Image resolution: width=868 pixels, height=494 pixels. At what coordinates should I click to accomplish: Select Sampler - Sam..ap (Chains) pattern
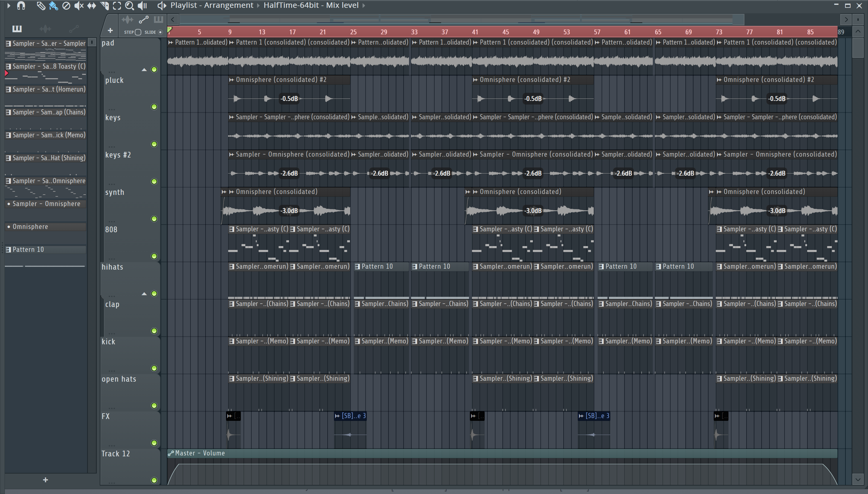pyautogui.click(x=46, y=112)
